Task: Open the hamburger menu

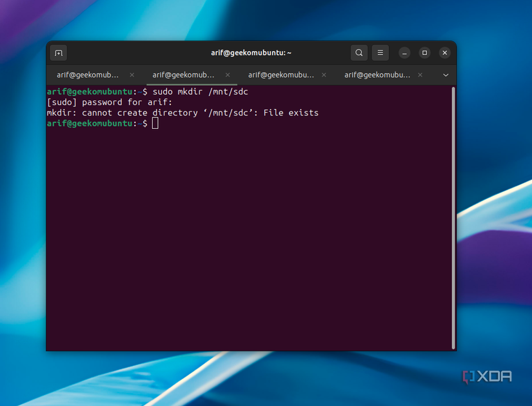Action: (380, 52)
